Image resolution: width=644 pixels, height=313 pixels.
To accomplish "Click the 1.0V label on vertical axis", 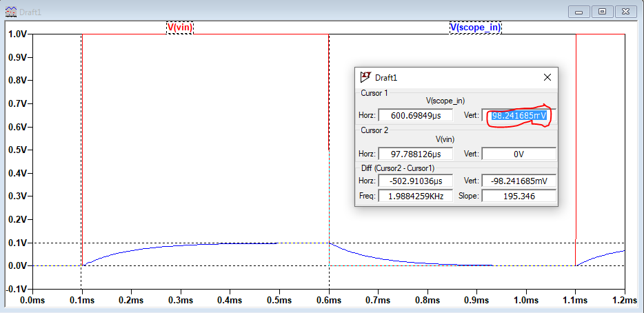I will 17,34.
